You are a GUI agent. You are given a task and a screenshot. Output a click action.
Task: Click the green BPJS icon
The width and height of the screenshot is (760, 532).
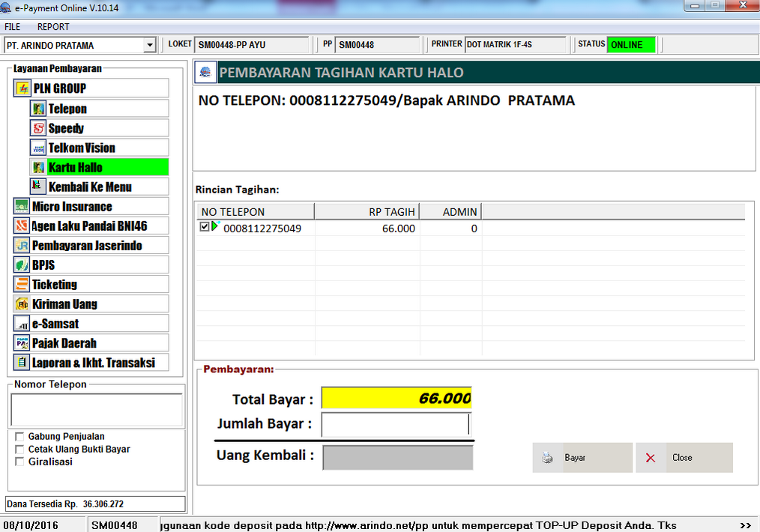[21, 265]
